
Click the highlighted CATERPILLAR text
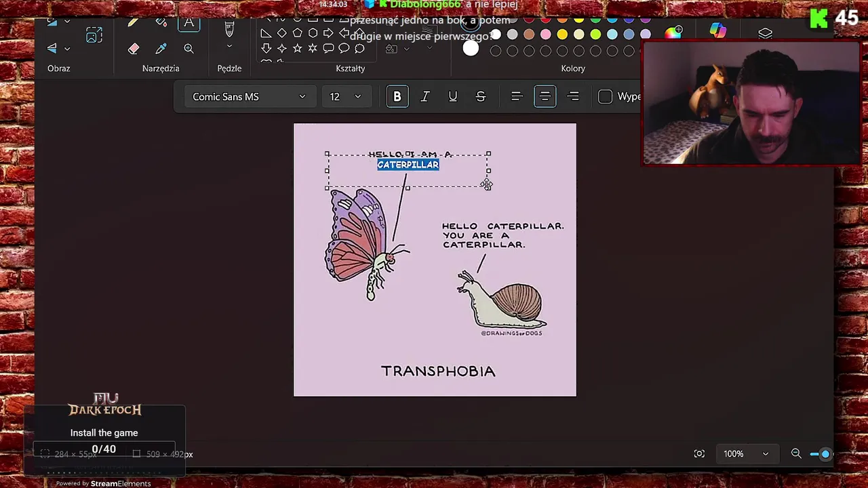tap(408, 165)
